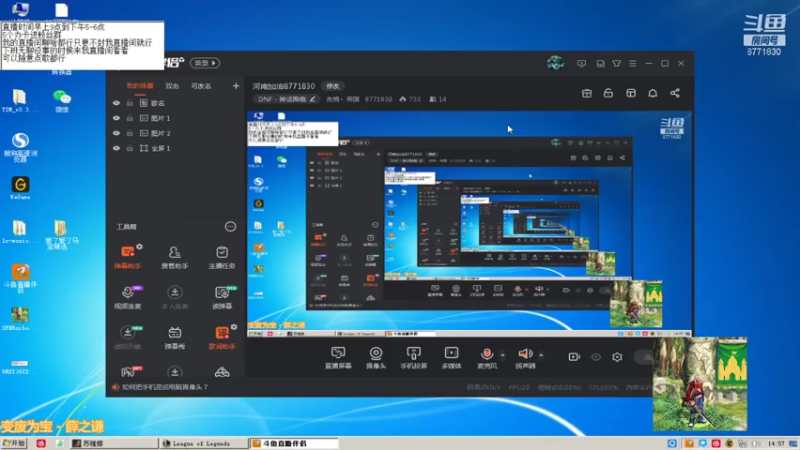Select the 图片 1 source row
This screenshot has width=800, height=450.
tap(176, 118)
